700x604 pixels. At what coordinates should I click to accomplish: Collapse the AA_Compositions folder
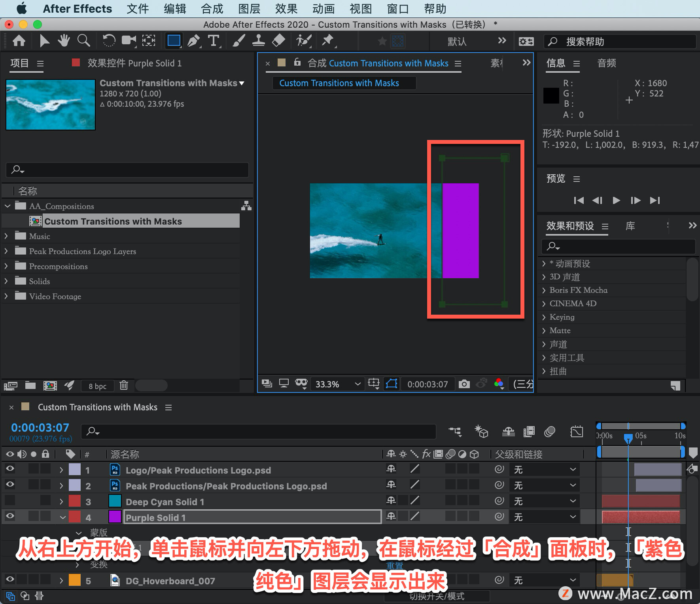8,206
